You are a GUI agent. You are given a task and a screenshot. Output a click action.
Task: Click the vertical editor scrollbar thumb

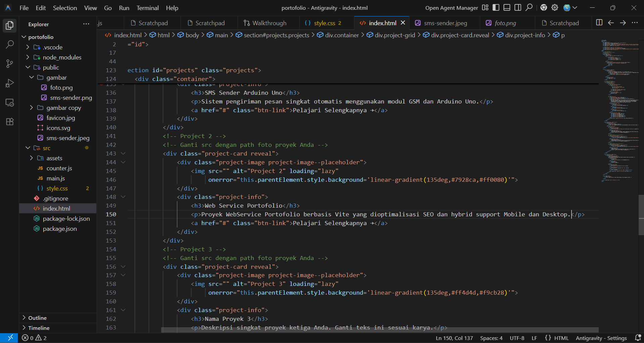point(641,215)
